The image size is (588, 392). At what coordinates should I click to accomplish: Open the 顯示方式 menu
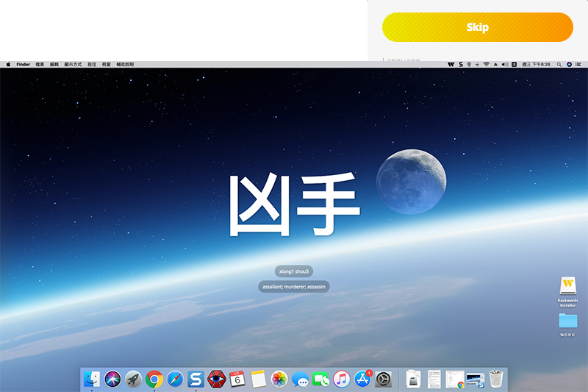click(73, 64)
